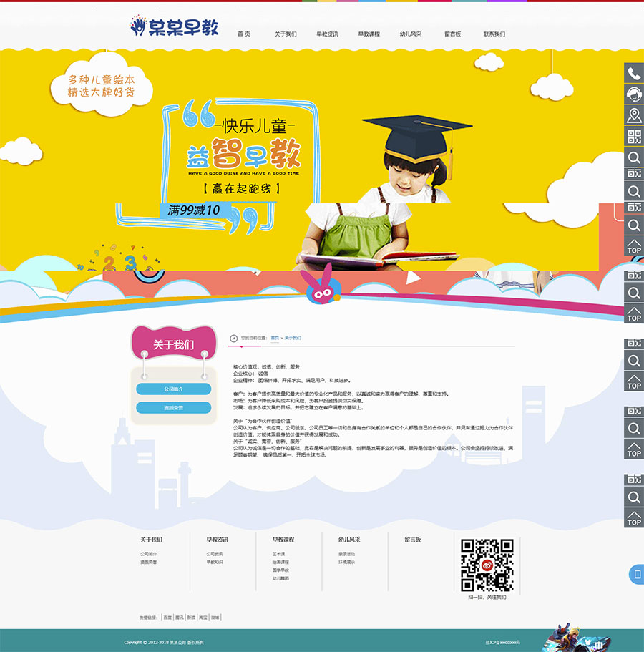Click the 百度 friendly link in footer
Viewport: 644px width, 652px height.
(167, 617)
